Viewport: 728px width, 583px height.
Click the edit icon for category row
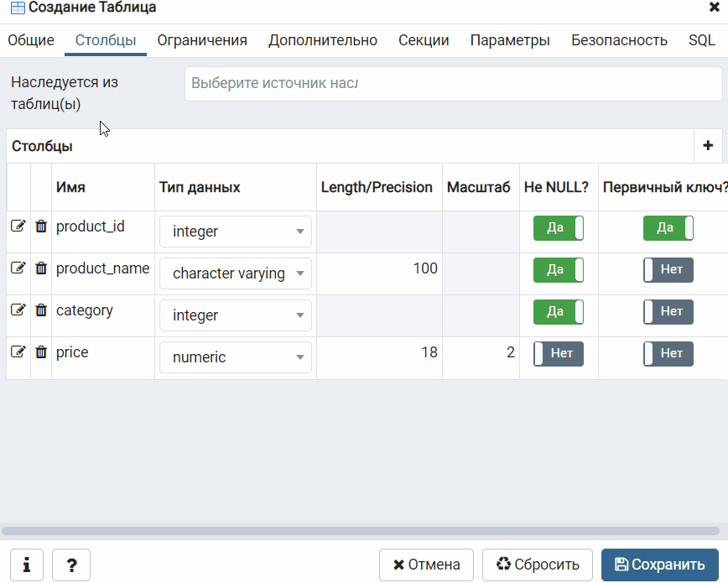tap(18, 310)
